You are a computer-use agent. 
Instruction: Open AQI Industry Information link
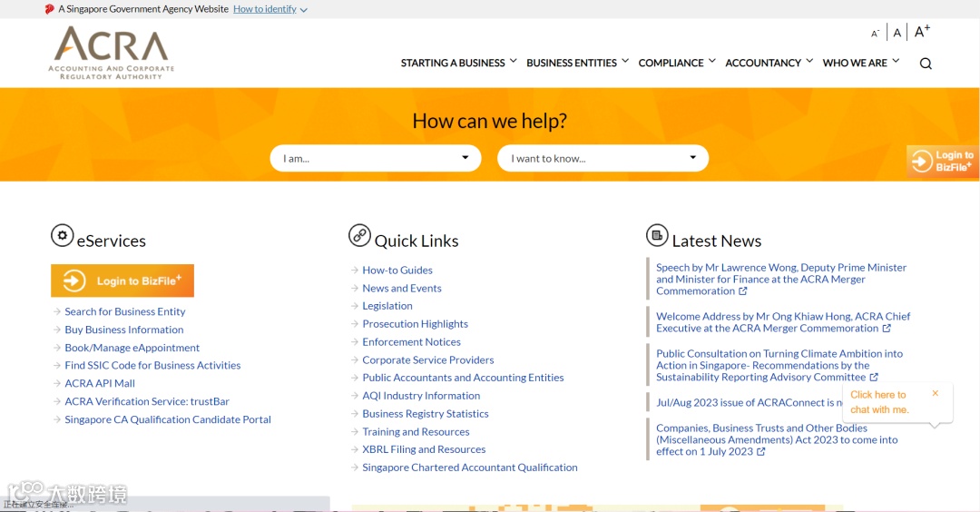[421, 396]
